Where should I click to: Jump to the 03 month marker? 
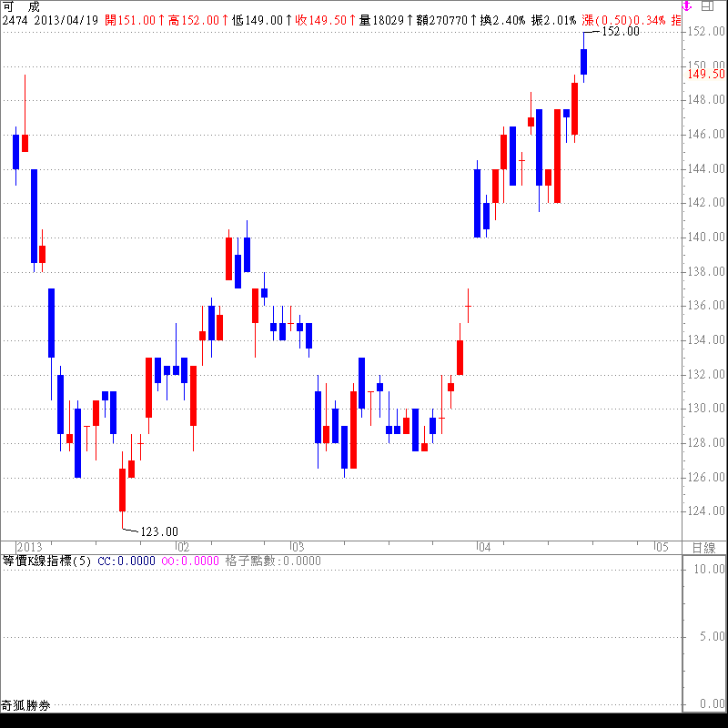pyautogui.click(x=296, y=547)
